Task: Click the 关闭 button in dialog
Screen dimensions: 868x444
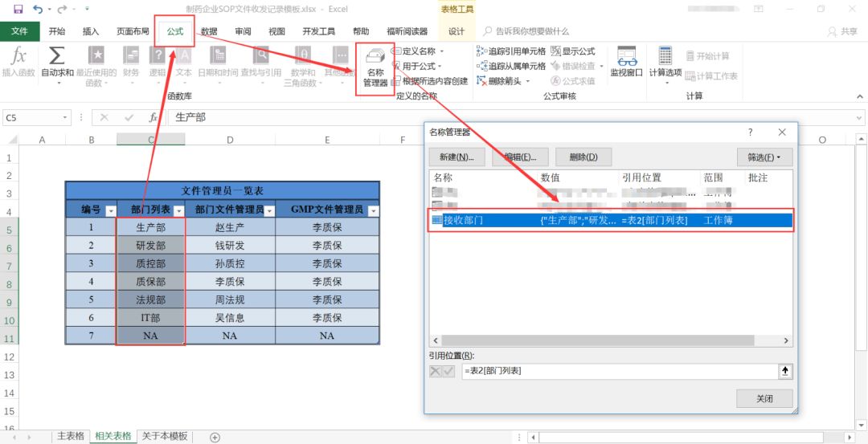Action: 764,398
